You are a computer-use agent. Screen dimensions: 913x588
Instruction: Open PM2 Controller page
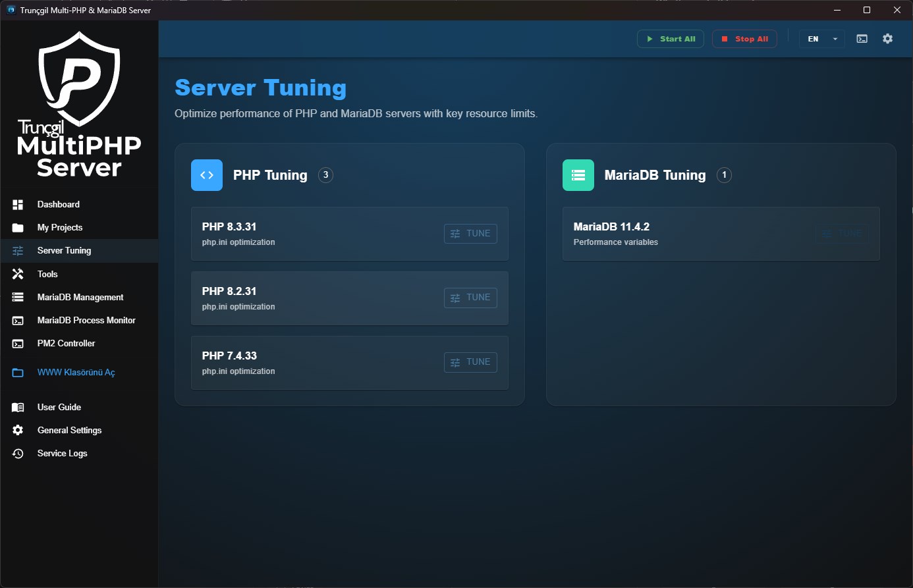pos(79,344)
